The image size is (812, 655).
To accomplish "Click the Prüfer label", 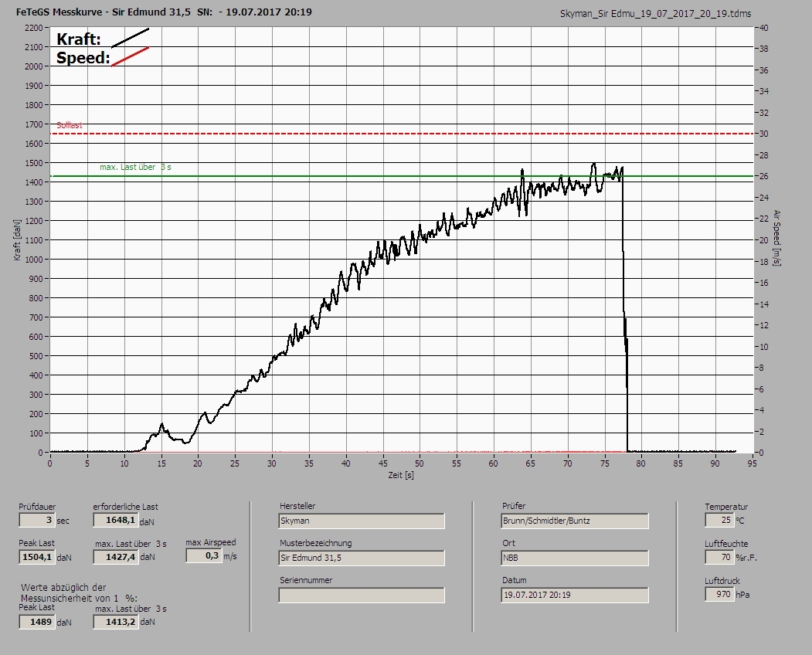I will click(514, 506).
